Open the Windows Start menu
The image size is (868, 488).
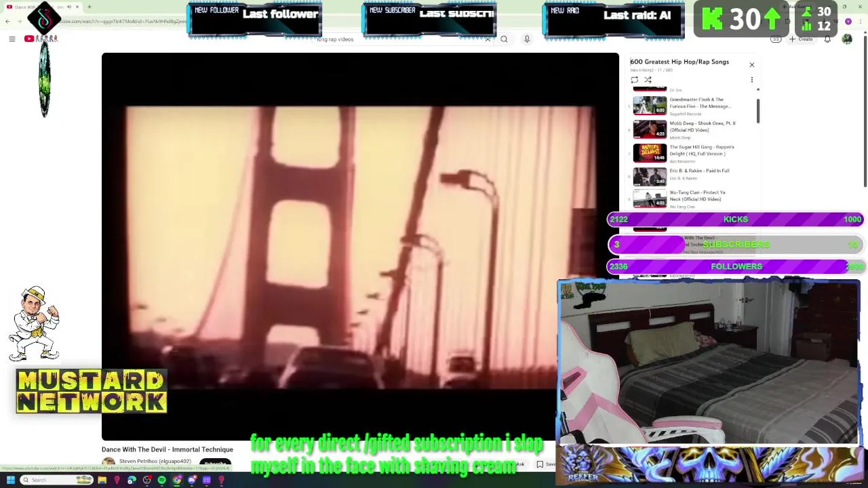[10, 480]
